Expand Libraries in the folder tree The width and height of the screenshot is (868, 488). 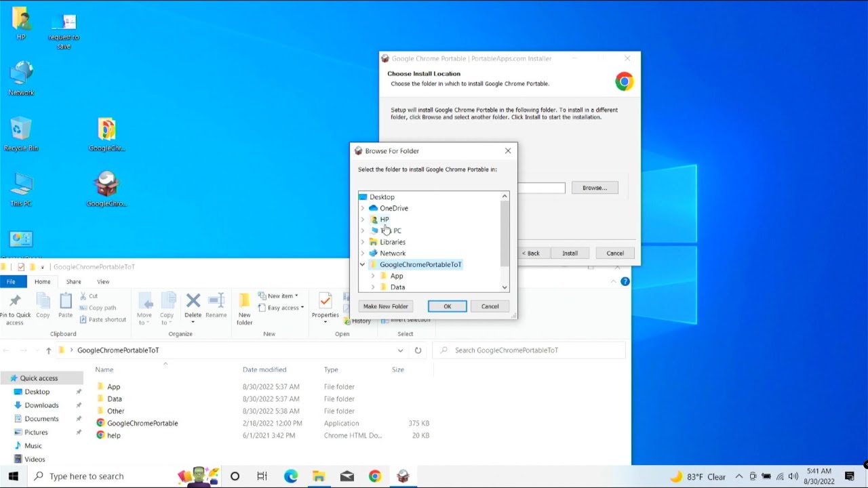363,242
